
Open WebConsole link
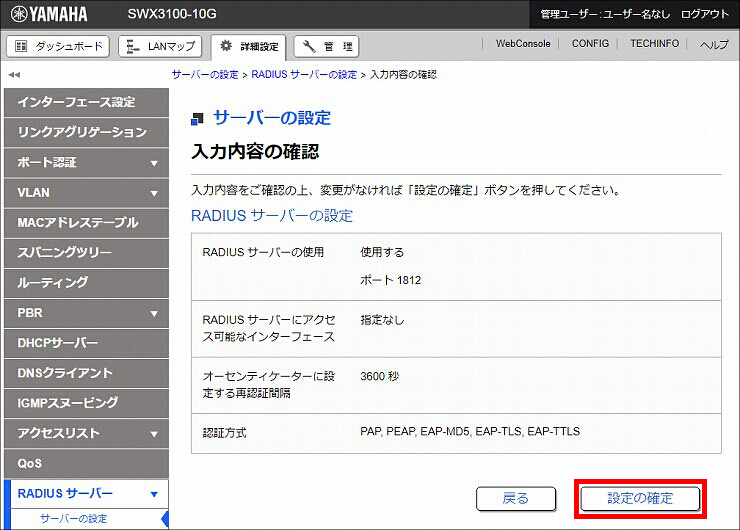pos(523,43)
